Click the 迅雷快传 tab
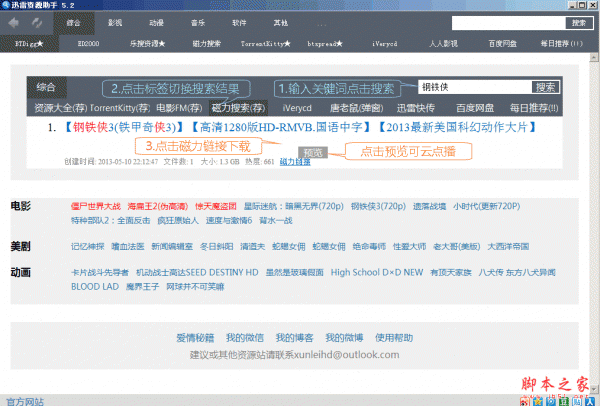This screenshot has width=600, height=406. pyautogui.click(x=416, y=108)
